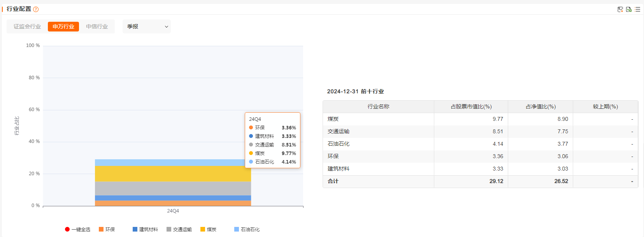Viewport: 644px width, 237px height.
Task: Click the blue 建筑材料 bar segment
Action: 173,198
